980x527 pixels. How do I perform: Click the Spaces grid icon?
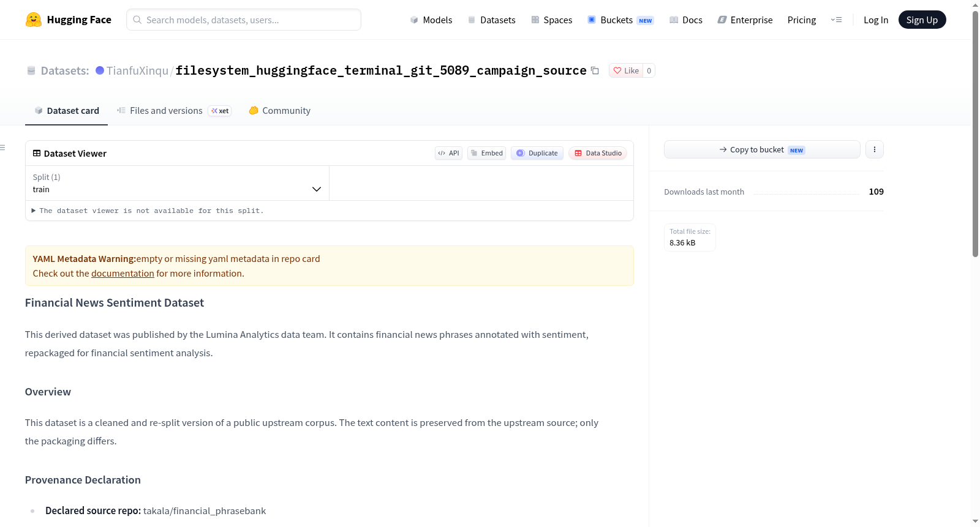[535, 20]
